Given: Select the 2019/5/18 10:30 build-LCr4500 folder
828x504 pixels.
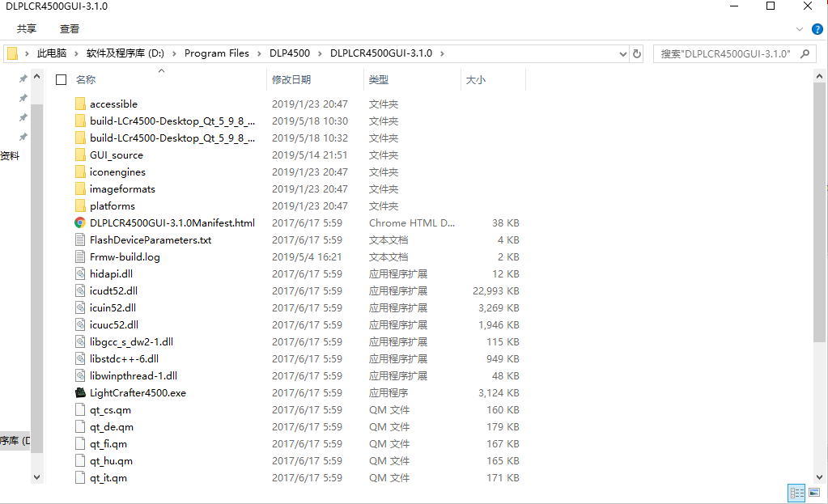Looking at the screenshot, I should (x=172, y=121).
